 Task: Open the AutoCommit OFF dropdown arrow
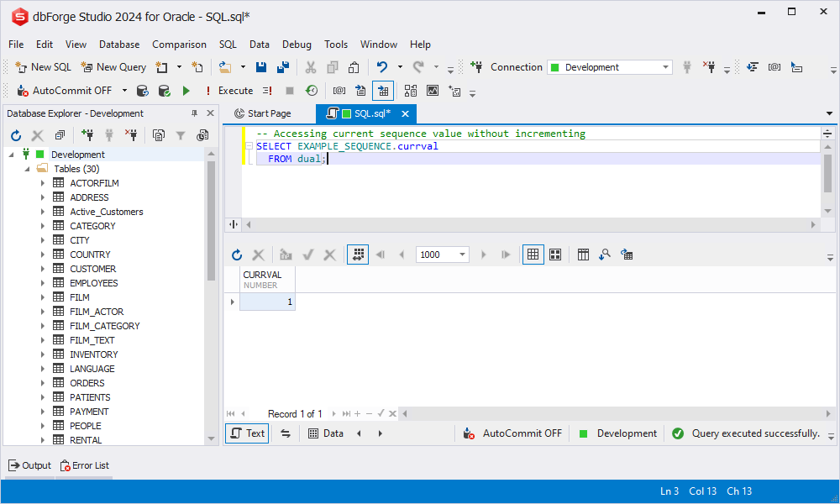click(125, 91)
